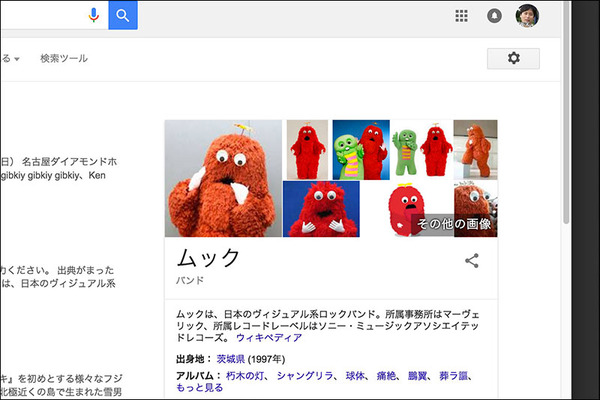
Task: Expand the partially visible more-tabs dropdown arrow
Action: pos(17,59)
